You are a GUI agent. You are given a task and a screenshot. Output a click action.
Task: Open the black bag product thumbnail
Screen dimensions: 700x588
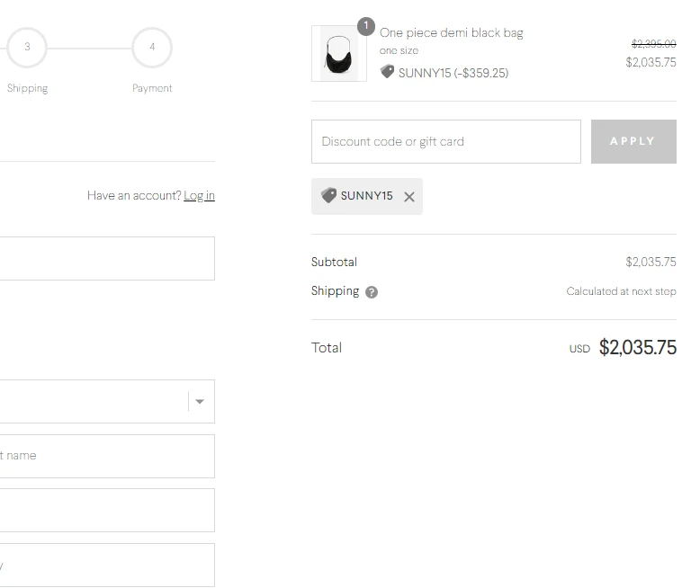(x=339, y=54)
